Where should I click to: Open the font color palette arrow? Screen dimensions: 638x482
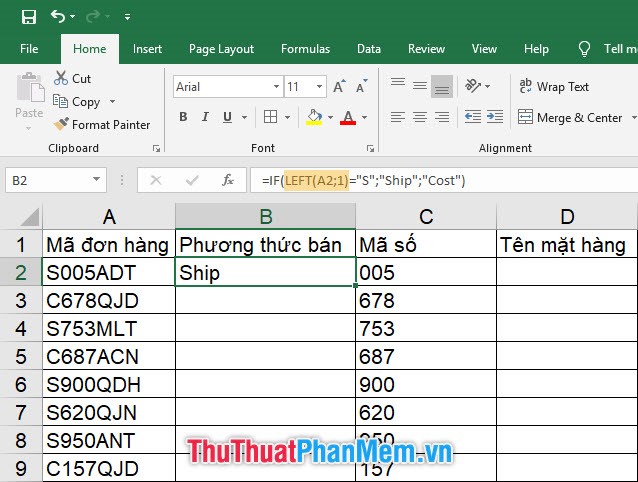tap(365, 118)
